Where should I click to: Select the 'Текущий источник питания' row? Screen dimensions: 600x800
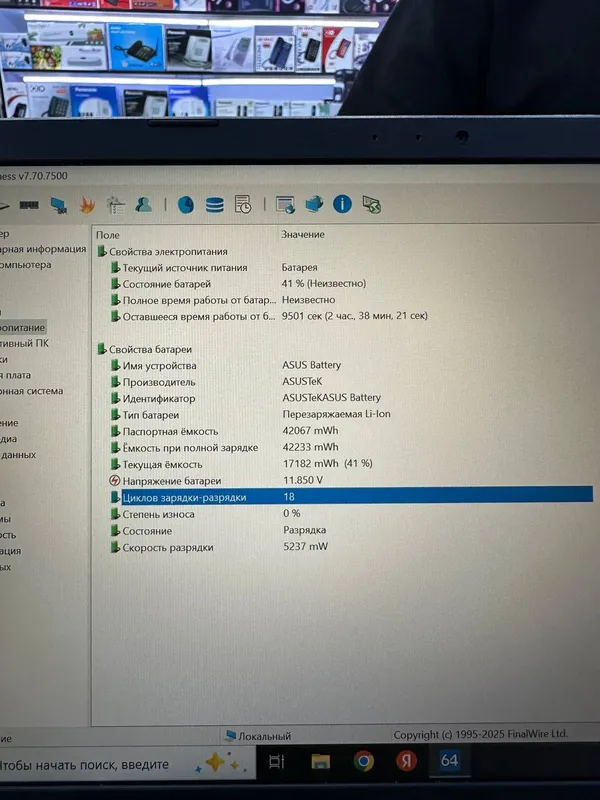click(x=185, y=268)
